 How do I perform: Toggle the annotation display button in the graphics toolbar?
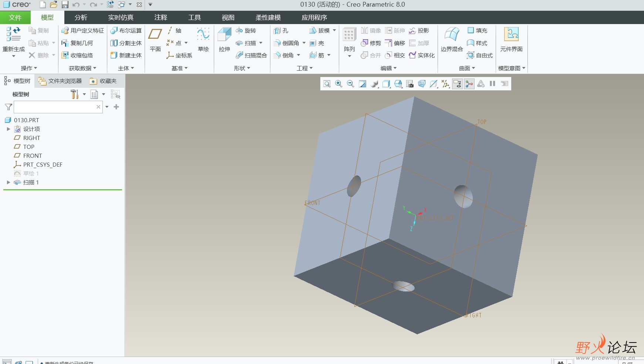pos(457,84)
